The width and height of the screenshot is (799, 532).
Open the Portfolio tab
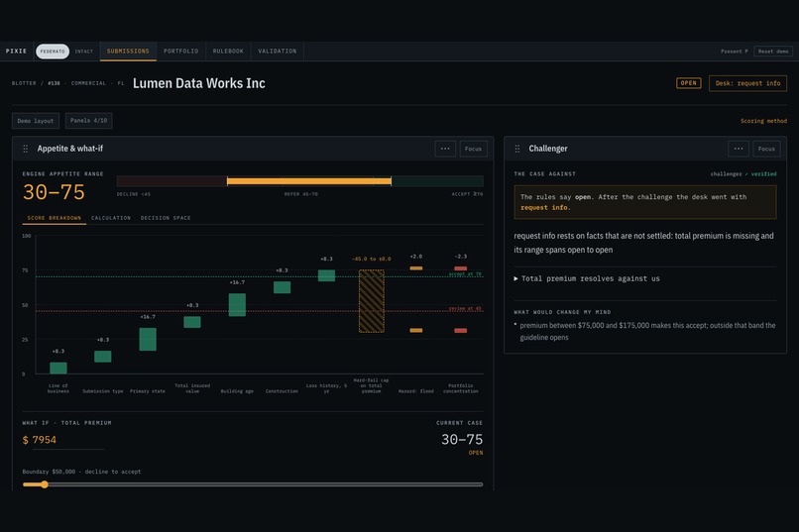[180, 52]
